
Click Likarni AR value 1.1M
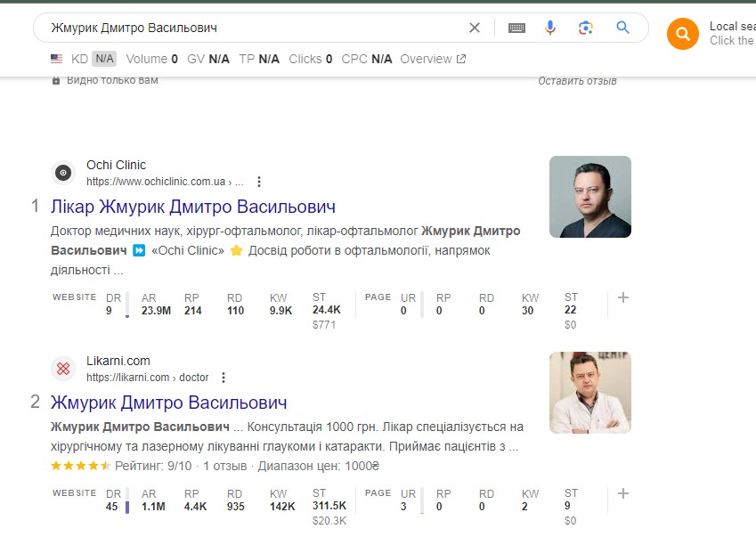point(153,507)
